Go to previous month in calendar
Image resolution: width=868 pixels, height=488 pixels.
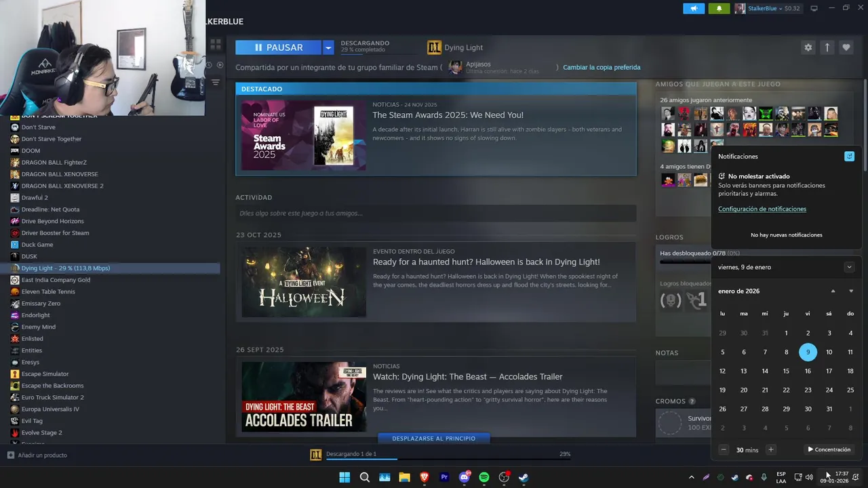click(x=833, y=291)
